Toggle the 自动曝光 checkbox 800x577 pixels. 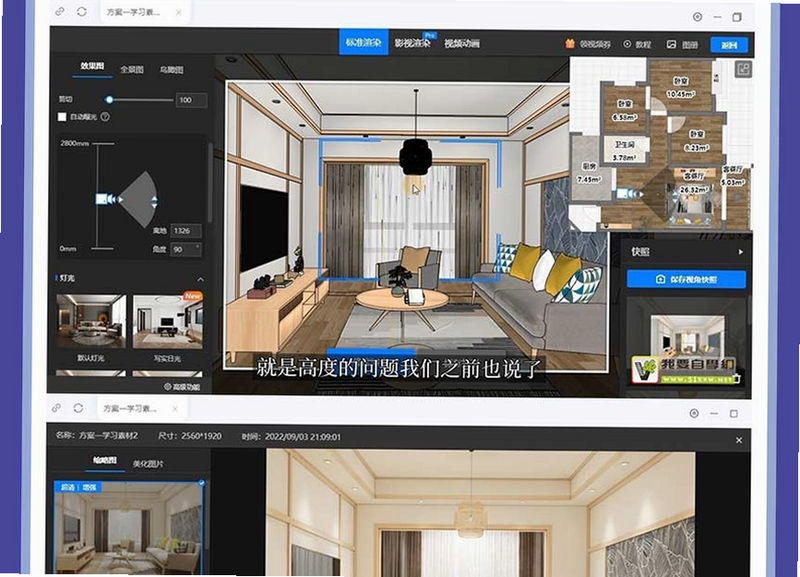(62, 117)
